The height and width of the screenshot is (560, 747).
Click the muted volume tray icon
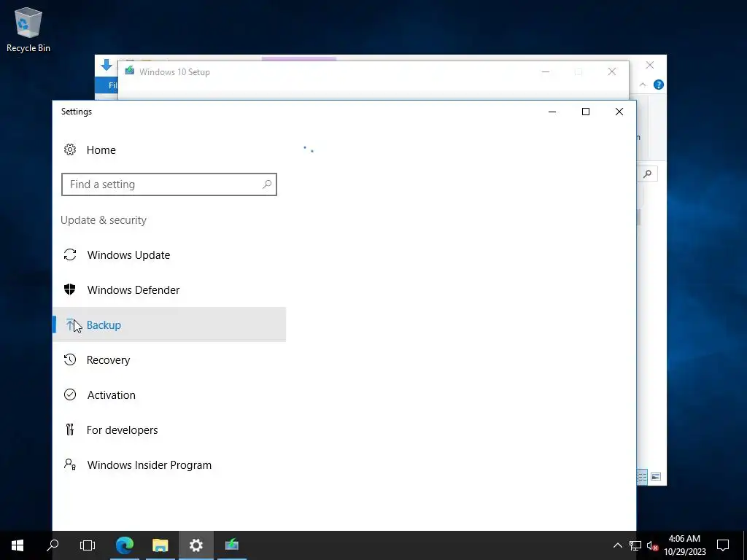coord(652,545)
